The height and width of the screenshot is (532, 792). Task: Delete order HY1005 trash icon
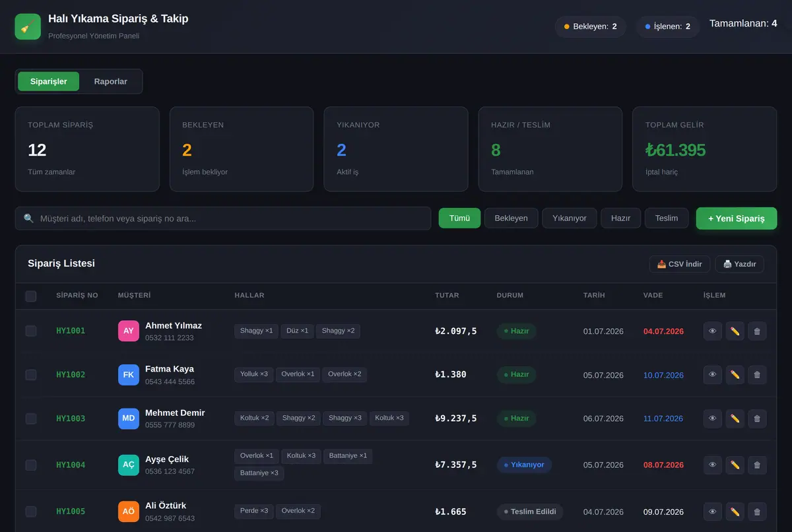pyautogui.click(x=757, y=512)
